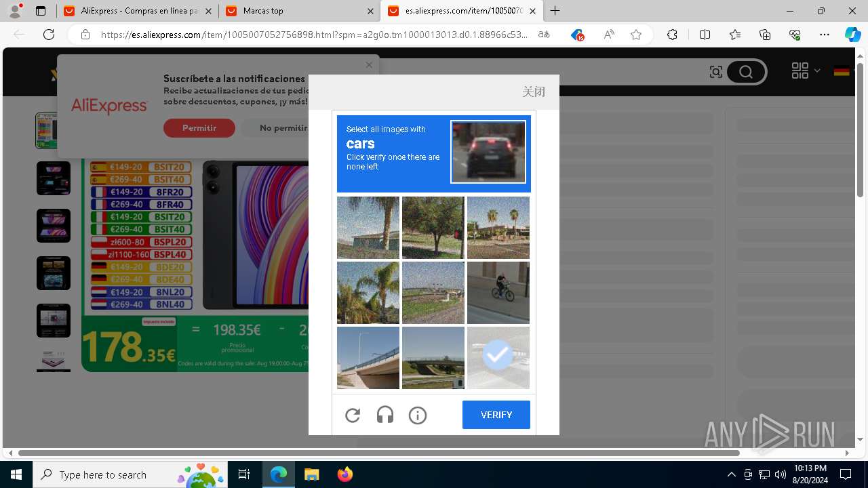Select tile with palm and green building
The image size is (868, 488).
368,228
